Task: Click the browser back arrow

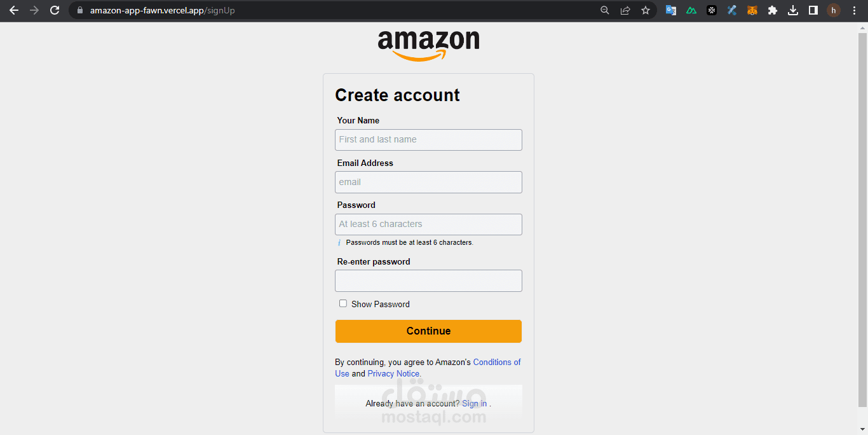Action: pyautogui.click(x=14, y=10)
